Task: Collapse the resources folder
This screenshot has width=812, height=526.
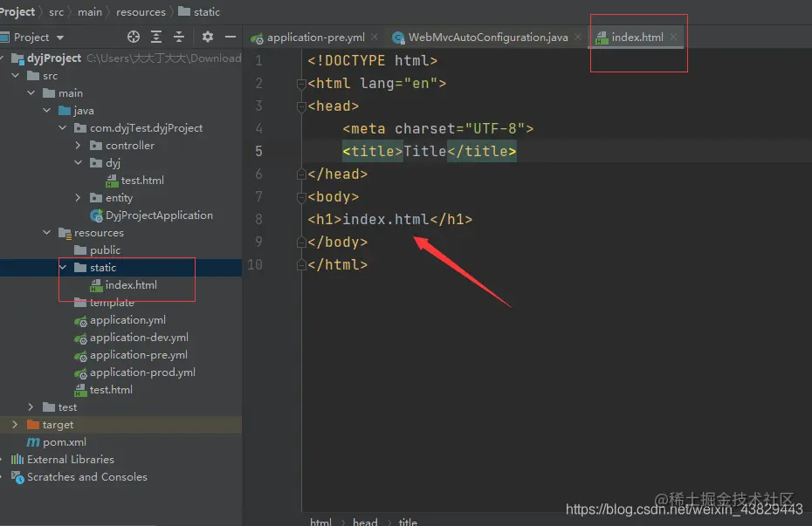Action: (46, 232)
